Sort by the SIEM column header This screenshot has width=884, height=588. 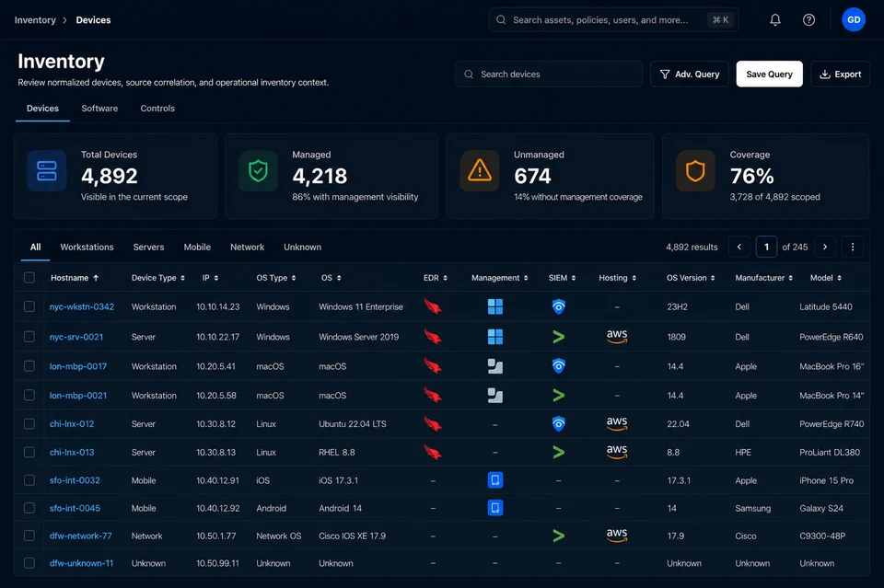coord(562,278)
